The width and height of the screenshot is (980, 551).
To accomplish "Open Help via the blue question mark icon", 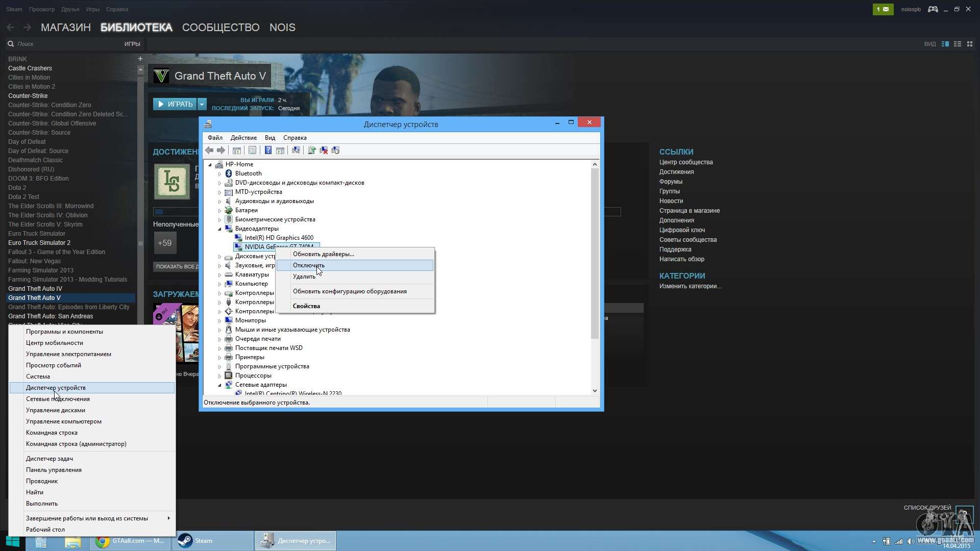I will [x=268, y=151].
